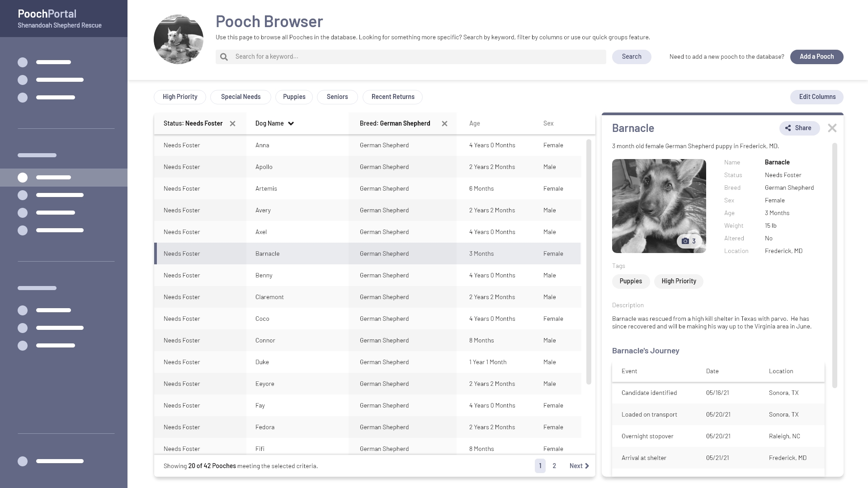Click the PoochPortal logo
The image size is (868, 488).
(x=47, y=14)
